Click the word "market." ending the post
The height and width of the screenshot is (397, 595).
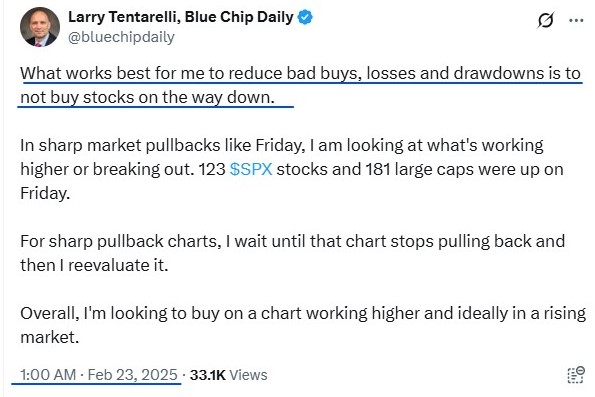pos(50,337)
